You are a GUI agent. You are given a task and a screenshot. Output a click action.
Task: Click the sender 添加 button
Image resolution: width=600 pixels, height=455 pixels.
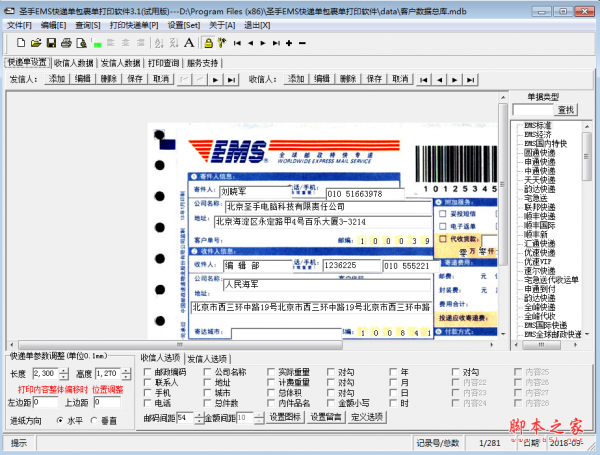pos(57,79)
